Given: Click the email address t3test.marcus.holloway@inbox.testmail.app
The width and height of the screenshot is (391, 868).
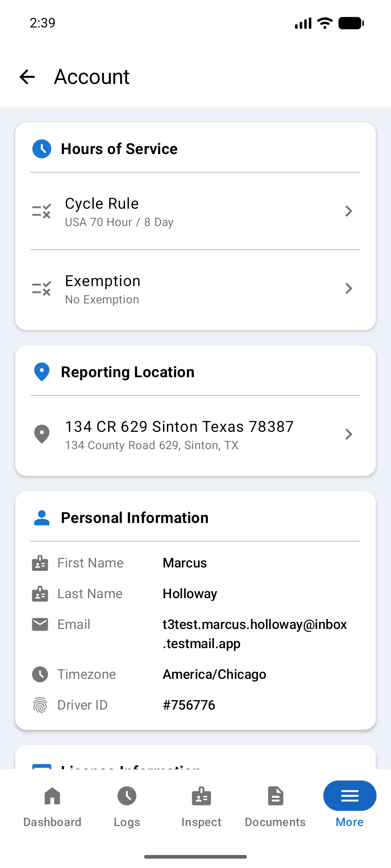Looking at the screenshot, I should (x=255, y=634).
